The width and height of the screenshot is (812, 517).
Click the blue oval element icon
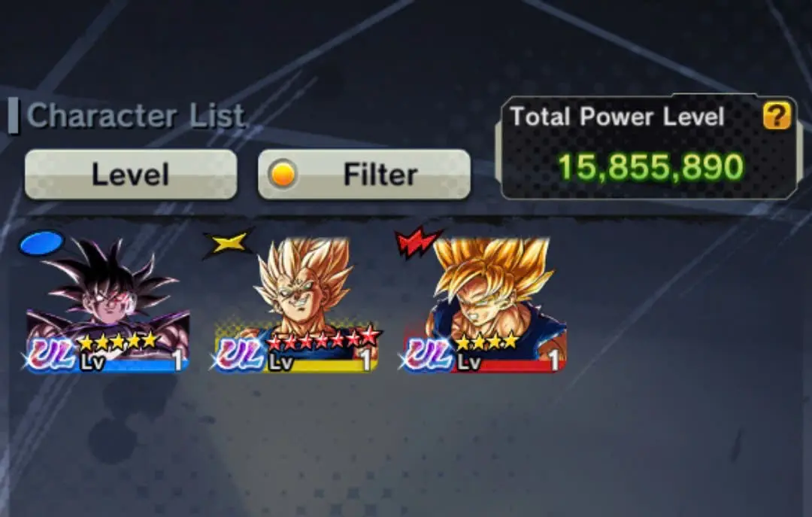pos(41,243)
